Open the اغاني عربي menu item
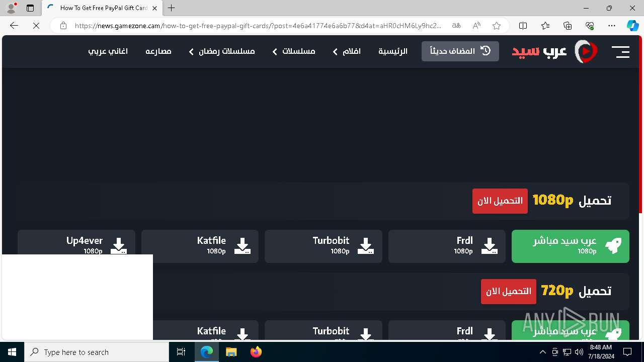This screenshot has width=644, height=362. click(108, 51)
